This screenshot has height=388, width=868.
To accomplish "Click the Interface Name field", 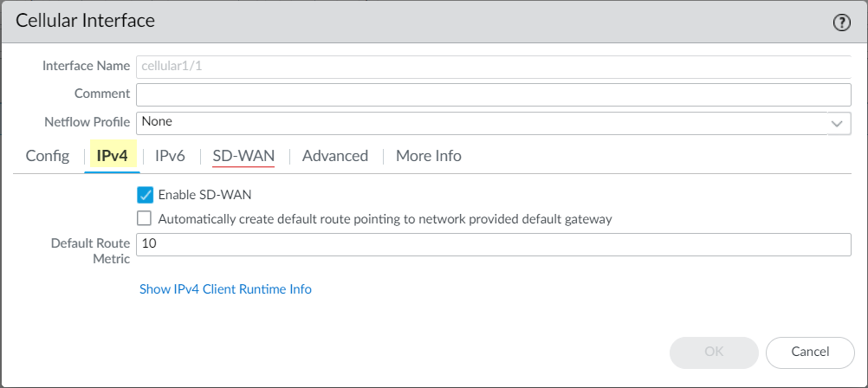I will pyautogui.click(x=494, y=66).
